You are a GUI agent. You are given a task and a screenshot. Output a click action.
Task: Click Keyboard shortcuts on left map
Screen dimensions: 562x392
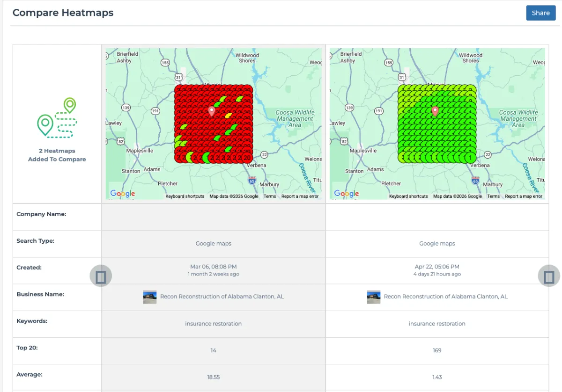(x=185, y=196)
